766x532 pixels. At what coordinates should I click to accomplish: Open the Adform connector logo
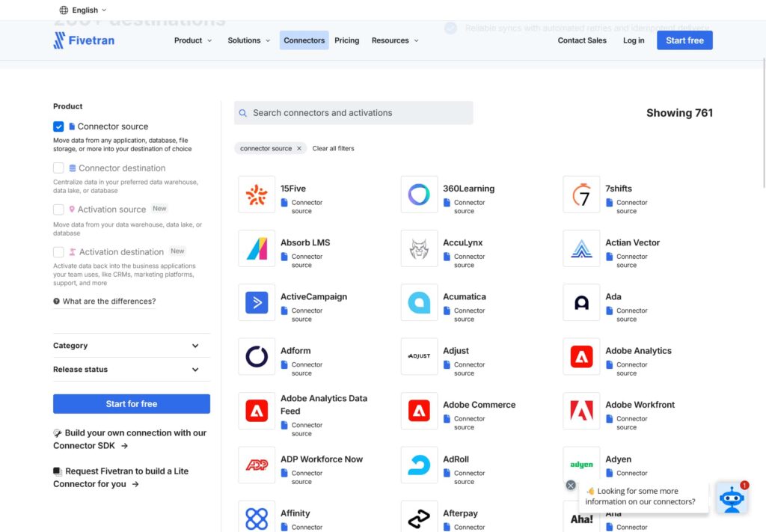[x=257, y=357]
